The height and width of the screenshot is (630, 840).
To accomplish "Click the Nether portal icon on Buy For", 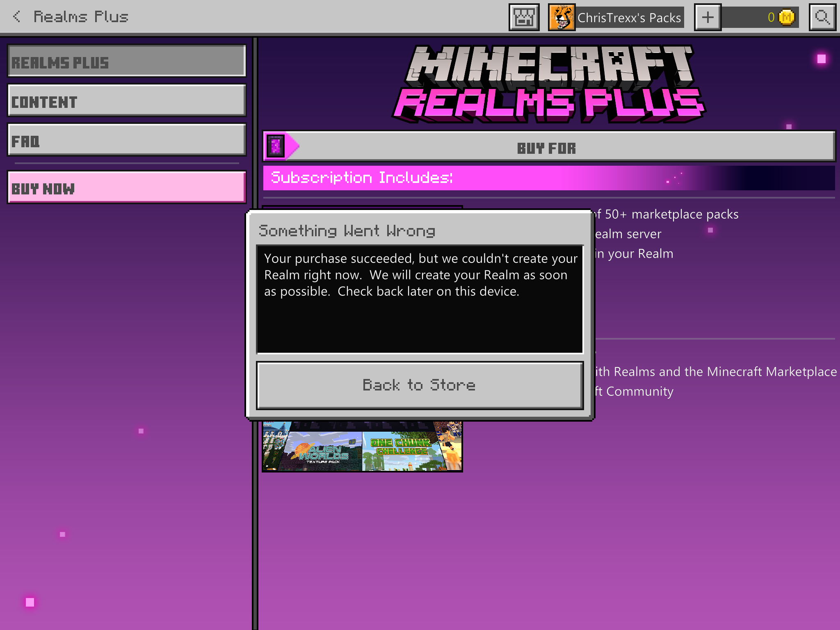I will [x=276, y=146].
